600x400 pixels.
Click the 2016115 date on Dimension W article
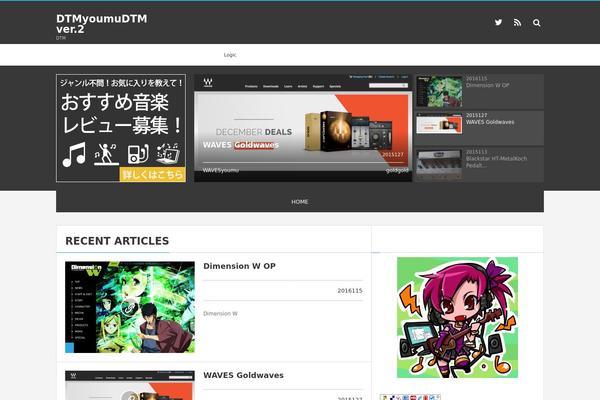coord(350,291)
